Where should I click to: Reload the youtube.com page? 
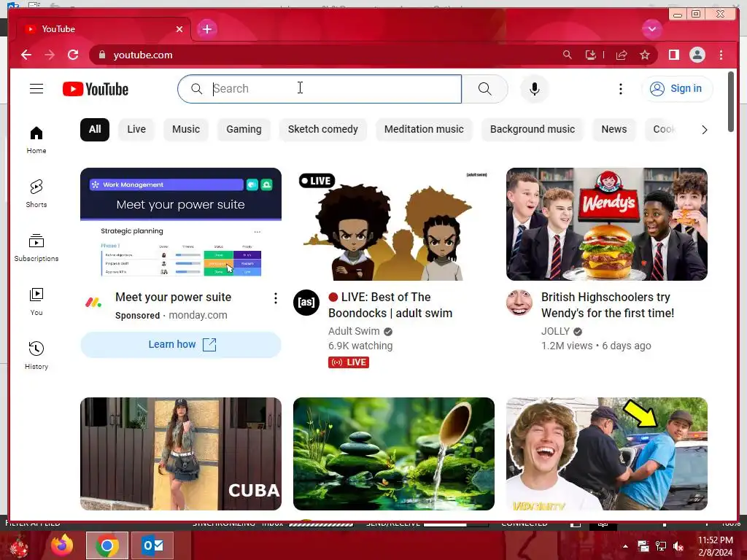point(73,55)
